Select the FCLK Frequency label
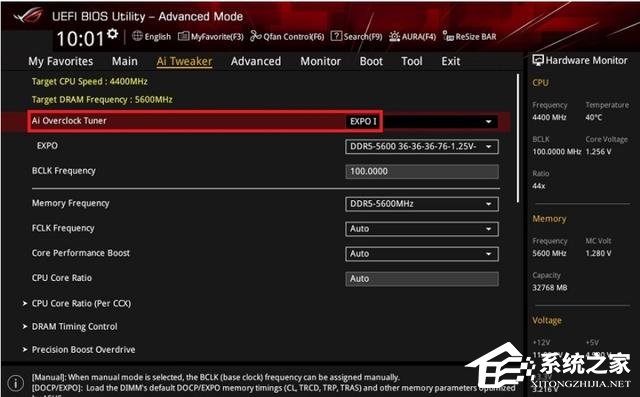The height and width of the screenshot is (397, 640). coord(63,228)
